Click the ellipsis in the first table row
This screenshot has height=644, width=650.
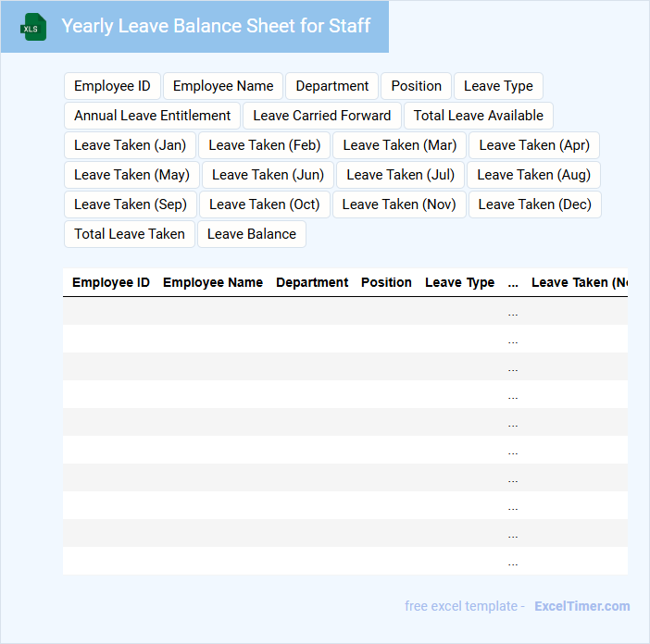click(513, 312)
